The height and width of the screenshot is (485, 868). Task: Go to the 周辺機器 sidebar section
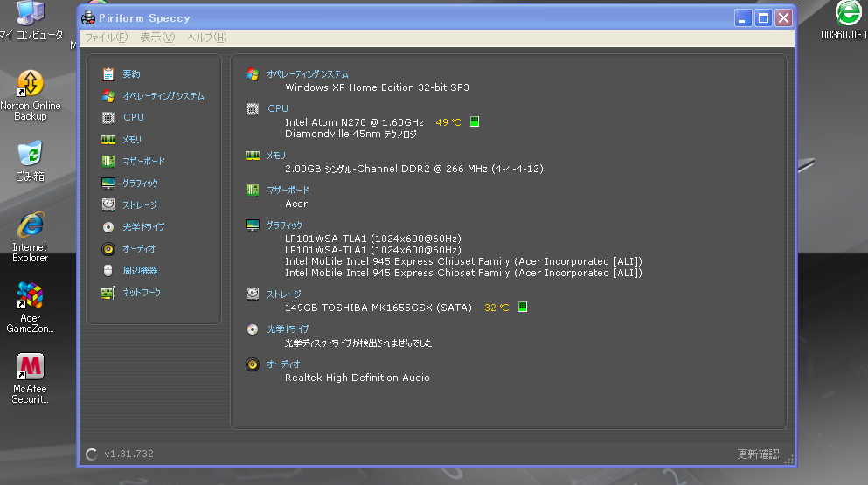[x=140, y=271]
